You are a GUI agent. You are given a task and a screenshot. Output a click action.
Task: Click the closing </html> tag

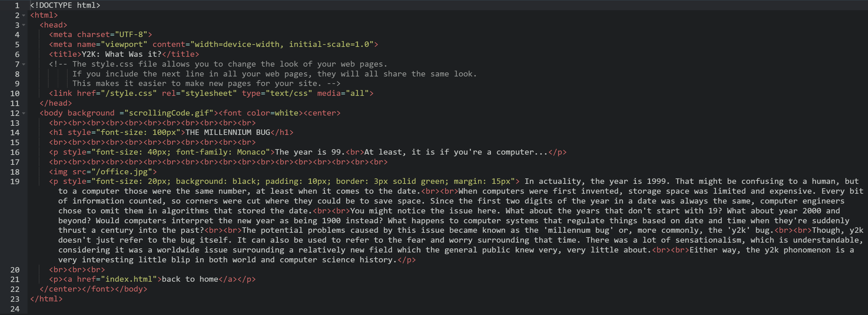click(x=46, y=299)
